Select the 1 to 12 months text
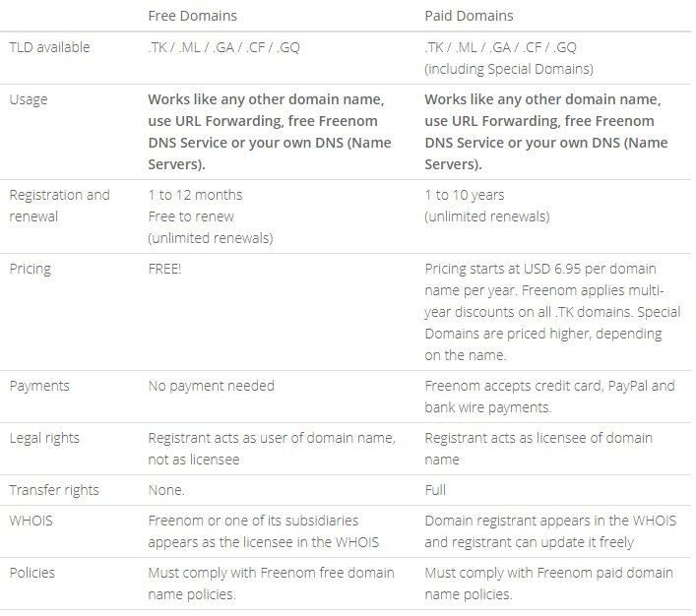Viewport: 696px width, 616px height. tap(195, 194)
